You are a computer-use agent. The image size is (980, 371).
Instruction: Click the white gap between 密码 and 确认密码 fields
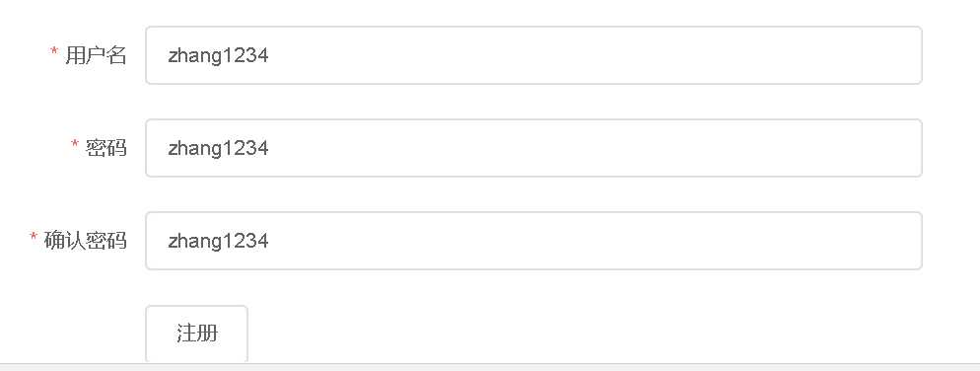tap(533, 194)
